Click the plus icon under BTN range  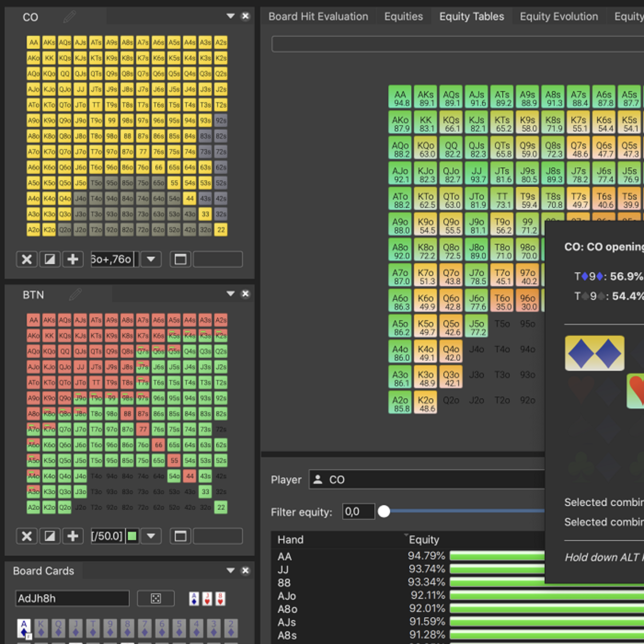73,536
